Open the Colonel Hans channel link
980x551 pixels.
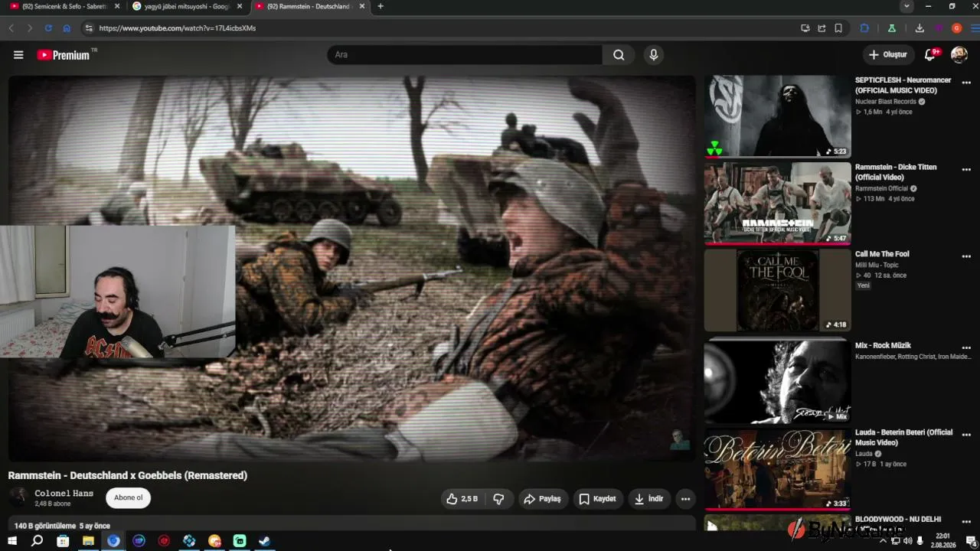pos(64,494)
